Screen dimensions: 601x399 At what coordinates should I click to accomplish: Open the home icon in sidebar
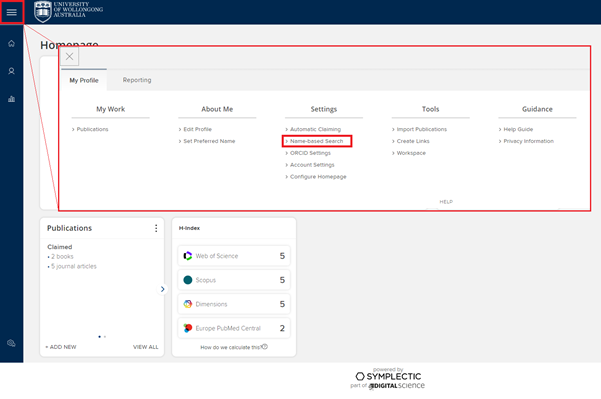(11, 43)
